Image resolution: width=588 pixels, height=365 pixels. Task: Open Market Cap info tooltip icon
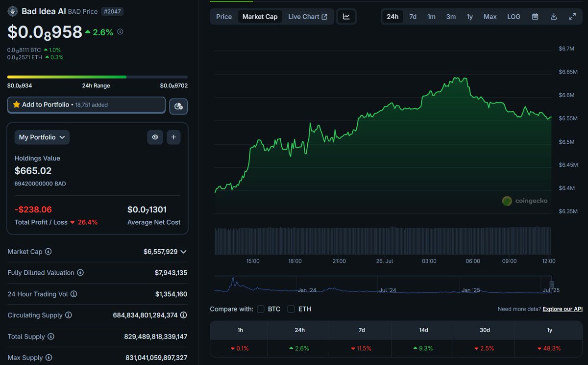point(48,252)
